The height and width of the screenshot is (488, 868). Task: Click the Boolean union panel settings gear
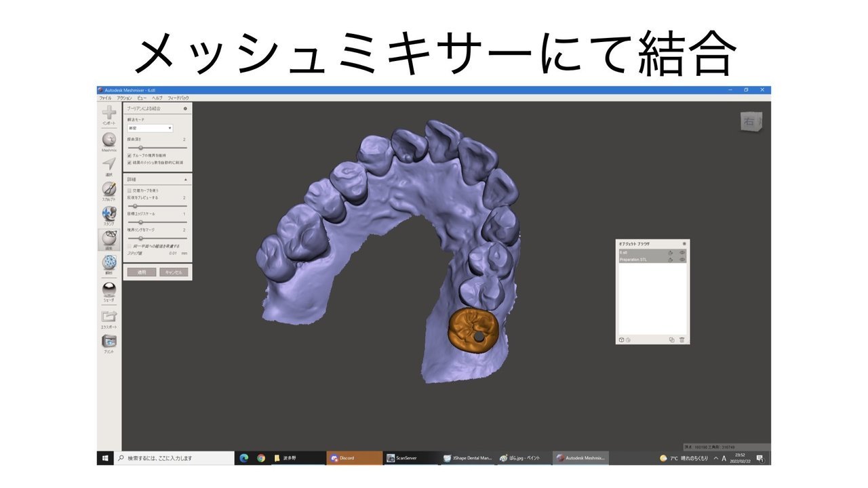(x=185, y=108)
